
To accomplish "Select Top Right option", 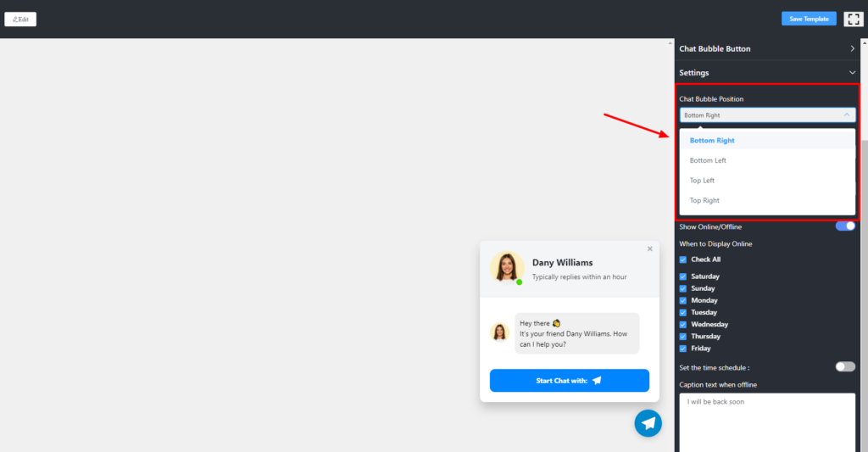I will point(767,200).
